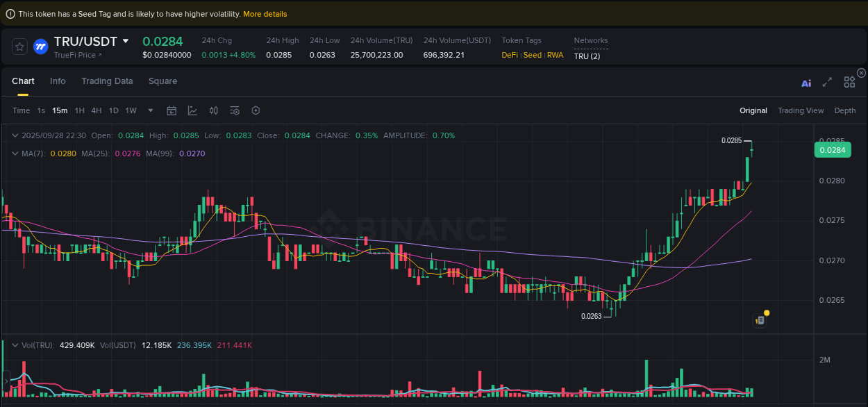Viewport: 868px width, 407px height.
Task: Open the Depth view tab
Action: (845, 110)
